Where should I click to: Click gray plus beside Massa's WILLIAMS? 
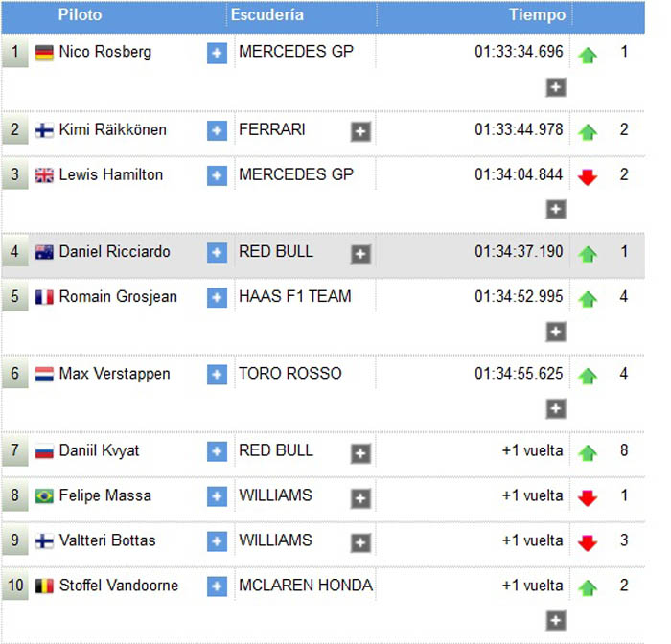point(360,498)
